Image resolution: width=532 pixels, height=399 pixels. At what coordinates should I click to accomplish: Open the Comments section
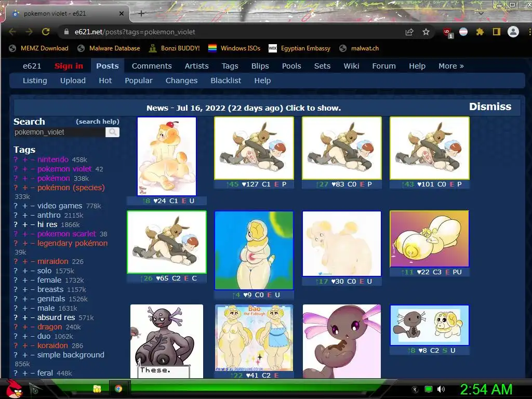(152, 66)
